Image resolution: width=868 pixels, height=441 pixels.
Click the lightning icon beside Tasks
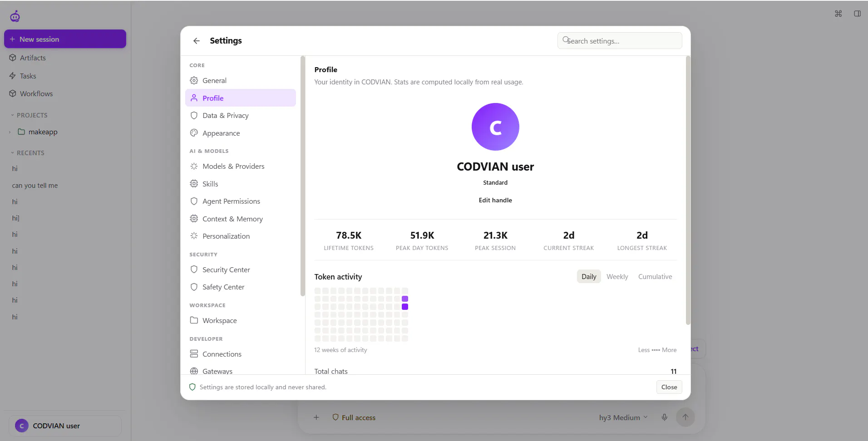(13, 76)
